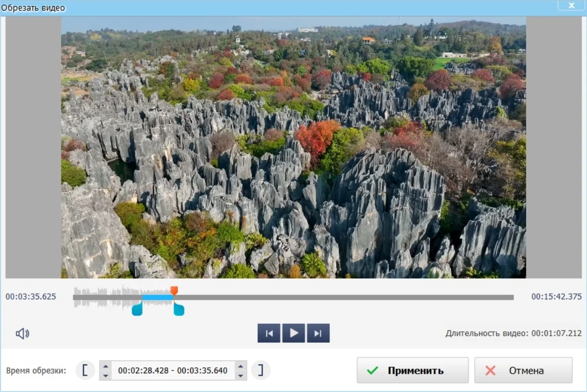Mute audio with the speaker icon

[x=22, y=334]
